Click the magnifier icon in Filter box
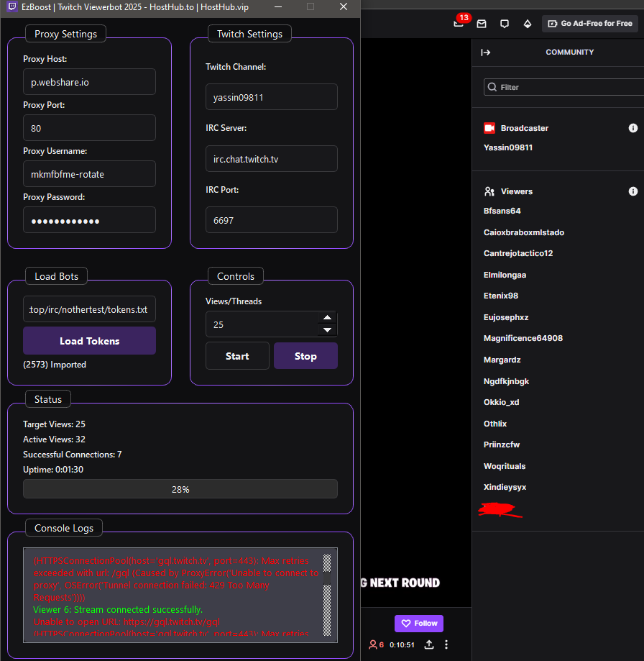 coord(492,87)
